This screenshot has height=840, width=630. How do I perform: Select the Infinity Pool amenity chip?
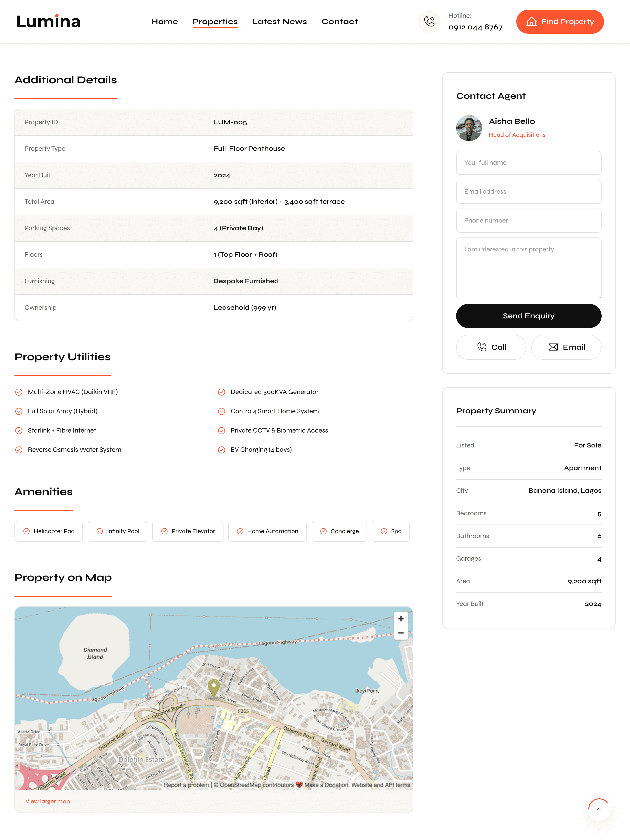117,531
